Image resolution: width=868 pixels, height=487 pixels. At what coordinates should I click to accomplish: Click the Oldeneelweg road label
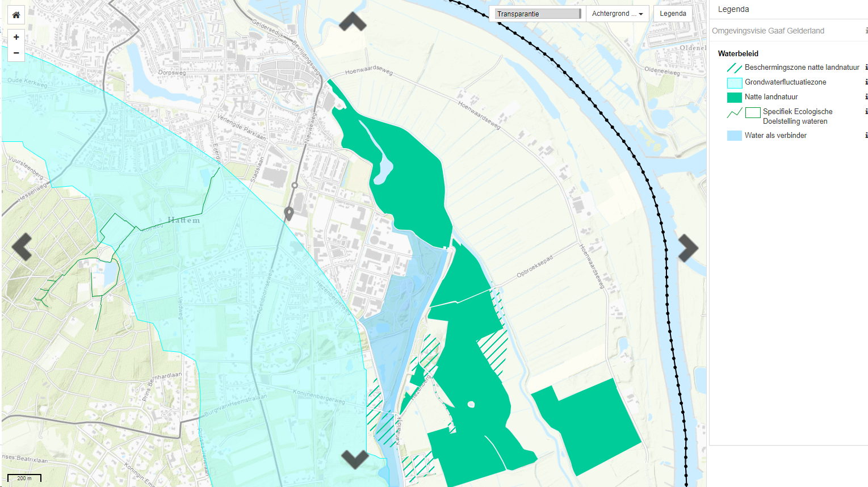point(662,72)
